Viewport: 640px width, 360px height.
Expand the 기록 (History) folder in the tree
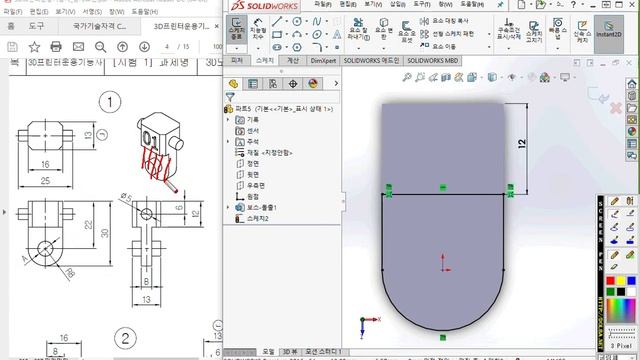228,120
